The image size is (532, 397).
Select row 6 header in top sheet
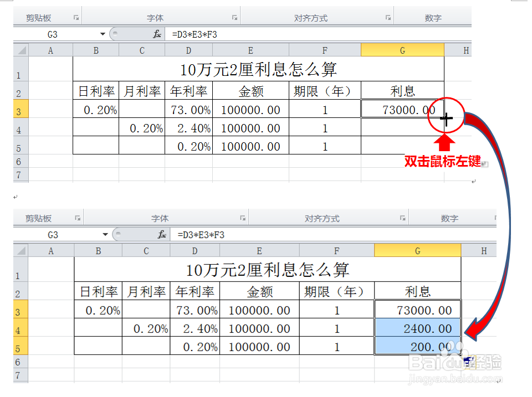(21, 161)
